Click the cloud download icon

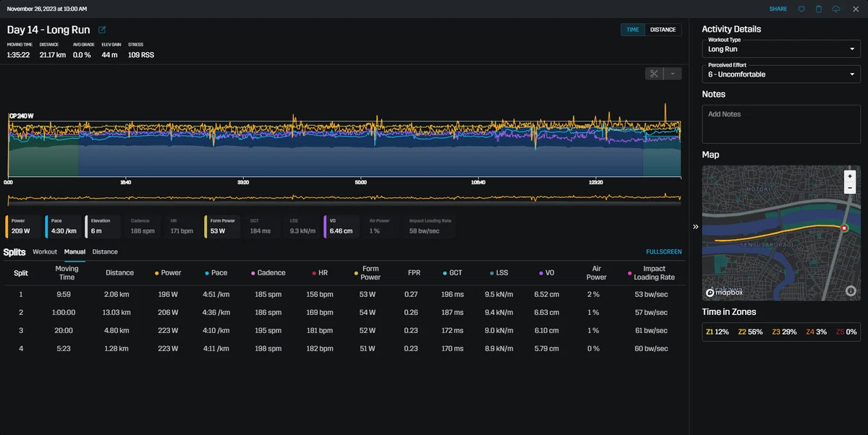tap(837, 9)
